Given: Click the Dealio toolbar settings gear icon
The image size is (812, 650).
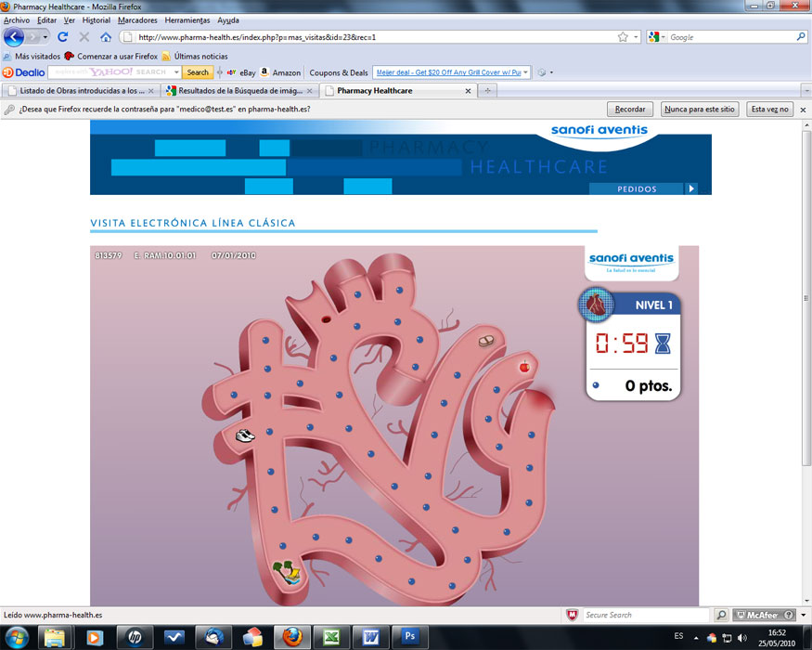Looking at the screenshot, I should pyautogui.click(x=542, y=72).
